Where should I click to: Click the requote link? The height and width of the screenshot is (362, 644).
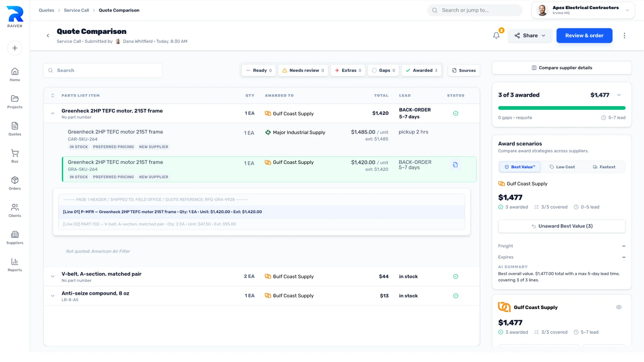click(524, 118)
